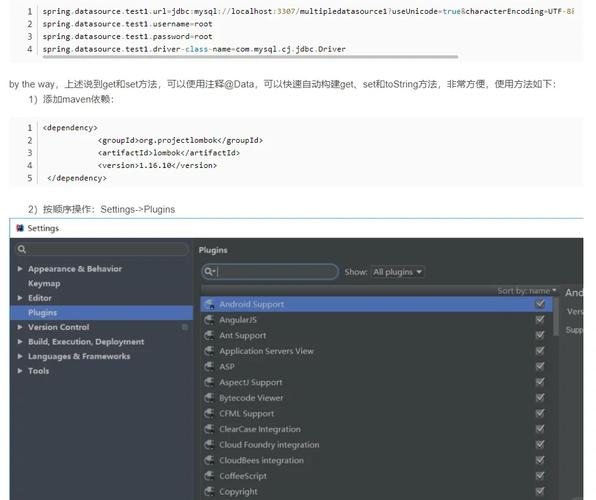
Task: Expand the Tools settings arrow
Action: point(20,371)
